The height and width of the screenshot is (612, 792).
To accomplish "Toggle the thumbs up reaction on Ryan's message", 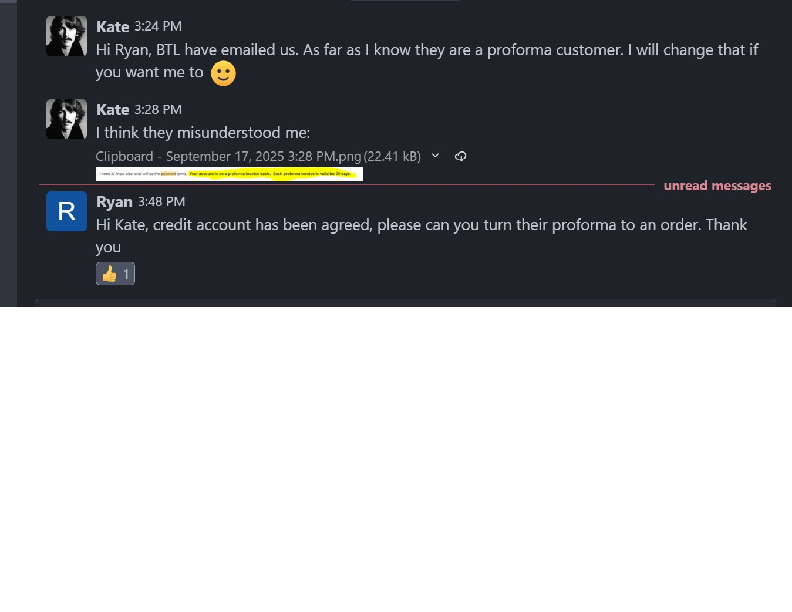I will pos(115,273).
